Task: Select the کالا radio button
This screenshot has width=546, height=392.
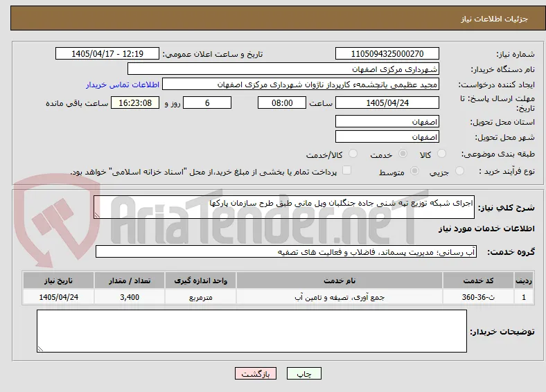Action: click(441, 154)
